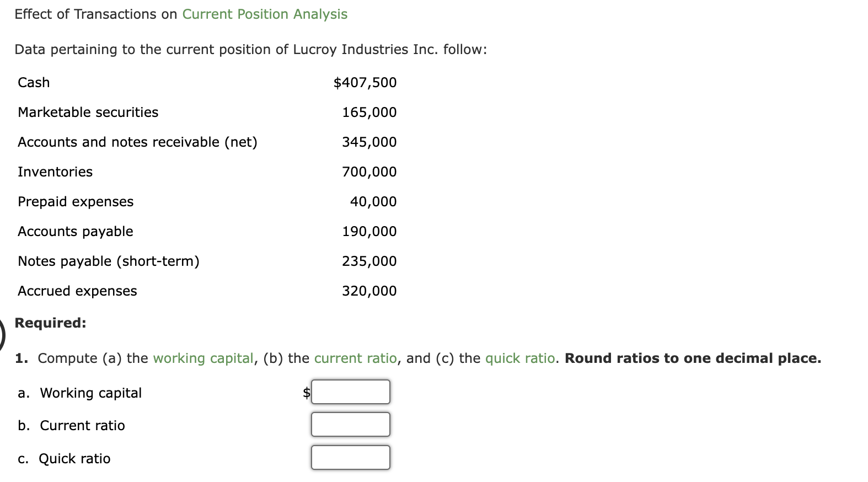Click the dollar sign beside Working capital
The width and height of the screenshot is (868, 482).
[306, 392]
